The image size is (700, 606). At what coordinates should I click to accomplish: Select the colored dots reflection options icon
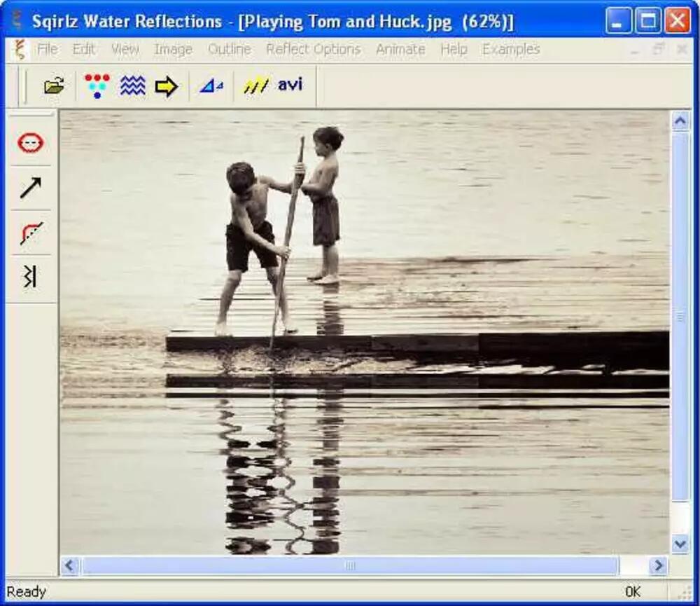click(97, 85)
